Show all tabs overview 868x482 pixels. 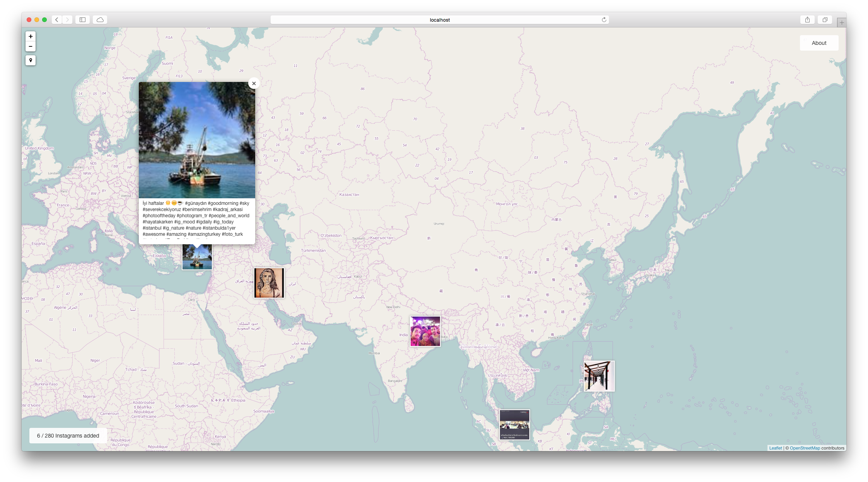pyautogui.click(x=825, y=20)
